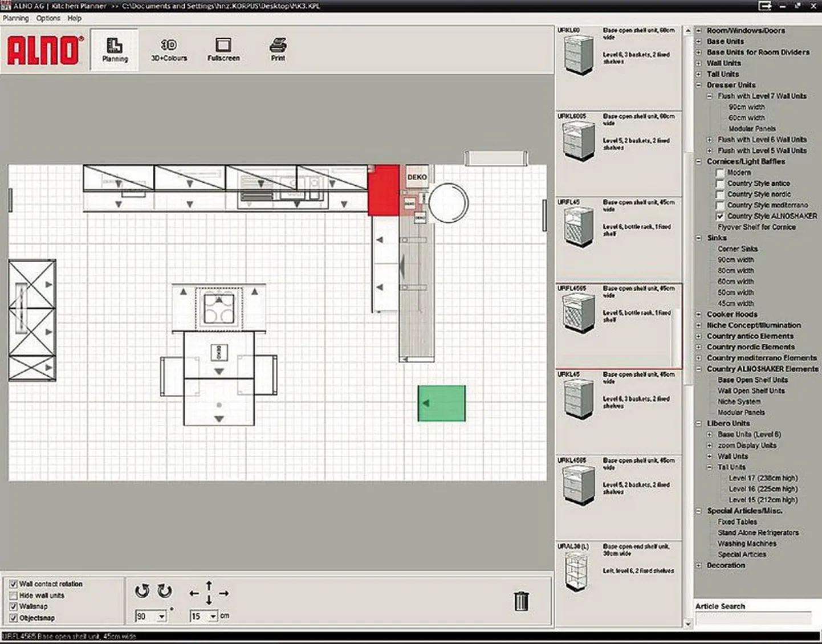Expand Base Units category

click(x=699, y=42)
